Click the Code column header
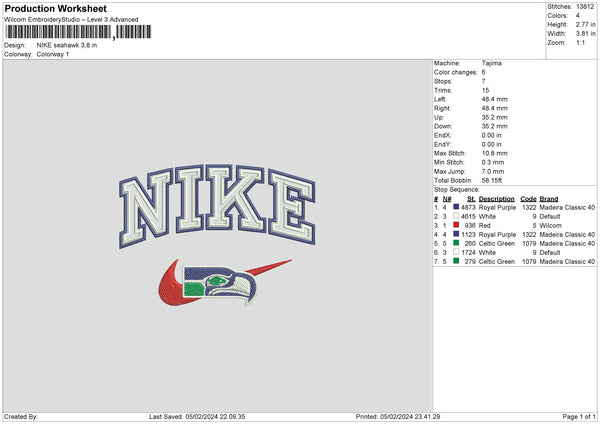Screen dimensions: 600x424 (528, 199)
